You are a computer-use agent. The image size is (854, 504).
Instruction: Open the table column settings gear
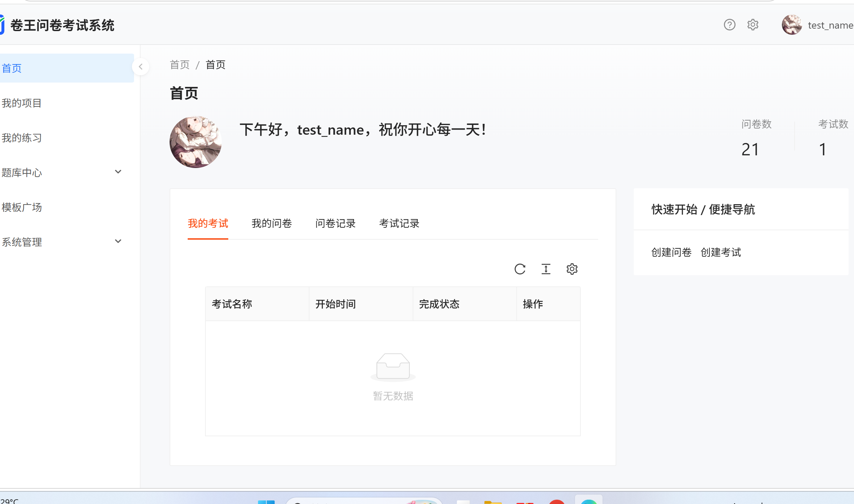[572, 269]
